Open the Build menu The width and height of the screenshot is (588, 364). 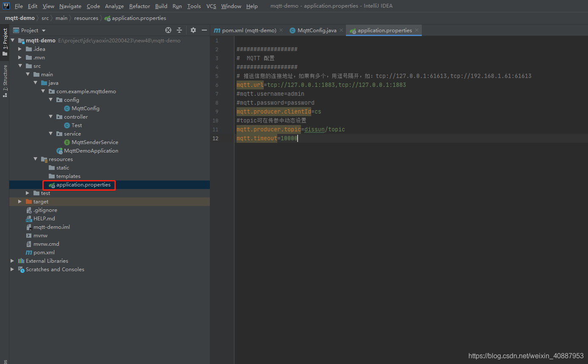click(x=161, y=6)
